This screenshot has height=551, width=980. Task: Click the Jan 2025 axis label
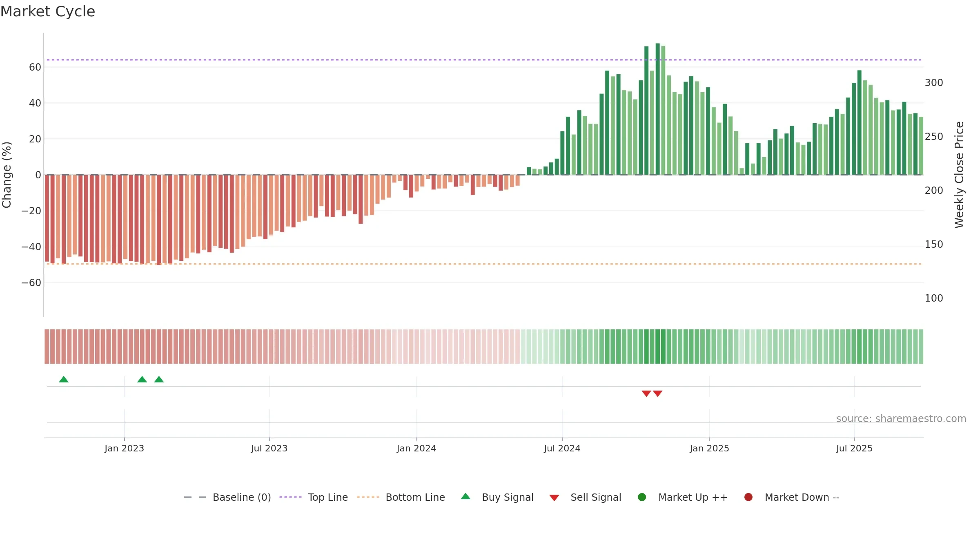tap(709, 449)
